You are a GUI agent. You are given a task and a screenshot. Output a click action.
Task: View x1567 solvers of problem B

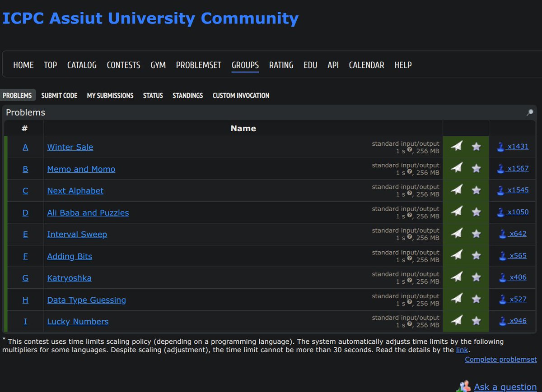pos(513,168)
